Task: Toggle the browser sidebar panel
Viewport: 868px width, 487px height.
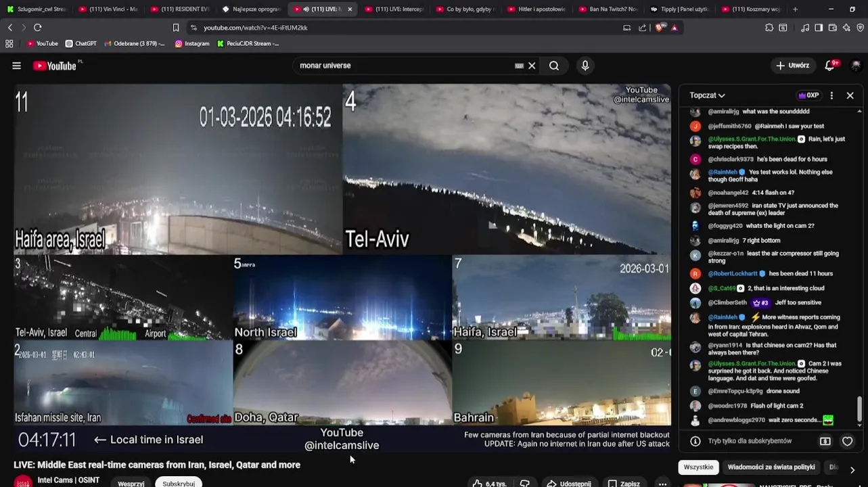Action: click(x=819, y=28)
